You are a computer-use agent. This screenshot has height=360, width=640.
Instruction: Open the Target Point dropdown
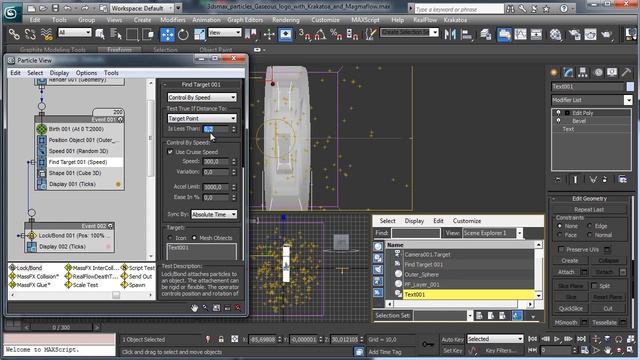click(202, 118)
